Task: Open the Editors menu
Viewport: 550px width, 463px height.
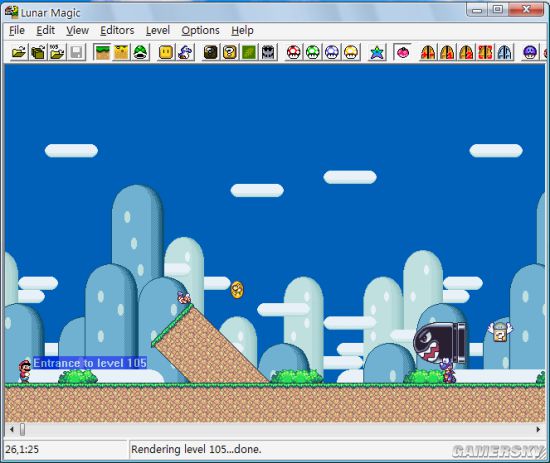Action: (x=117, y=31)
